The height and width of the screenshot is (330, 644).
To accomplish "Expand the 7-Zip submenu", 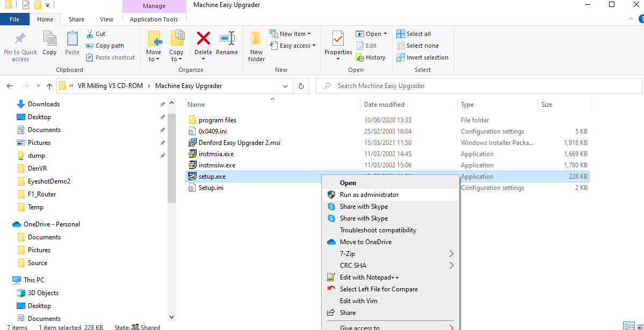I will tap(390, 254).
